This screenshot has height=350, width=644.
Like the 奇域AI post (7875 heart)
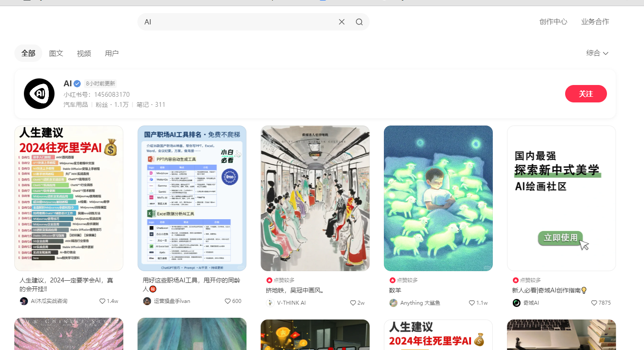tap(594, 302)
